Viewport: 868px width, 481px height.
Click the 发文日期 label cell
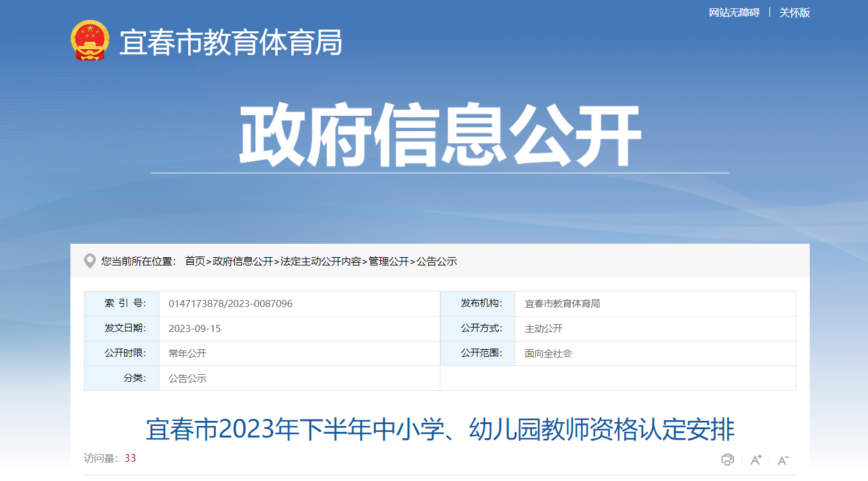click(122, 329)
